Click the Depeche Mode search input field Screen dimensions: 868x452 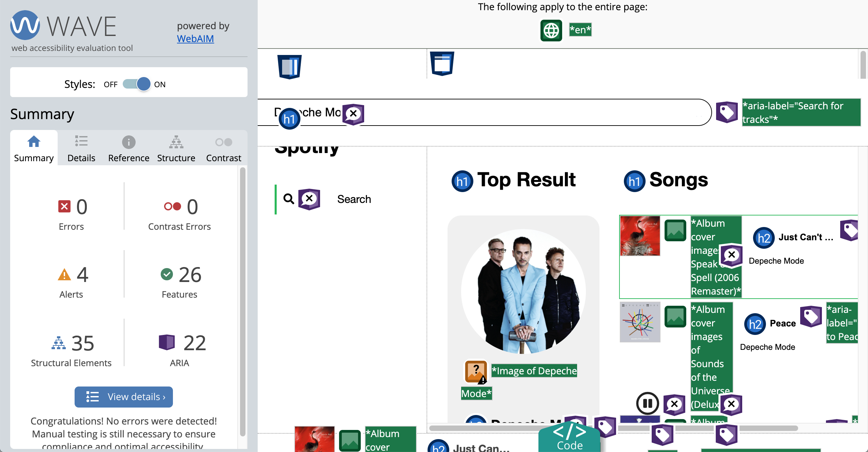click(x=509, y=112)
